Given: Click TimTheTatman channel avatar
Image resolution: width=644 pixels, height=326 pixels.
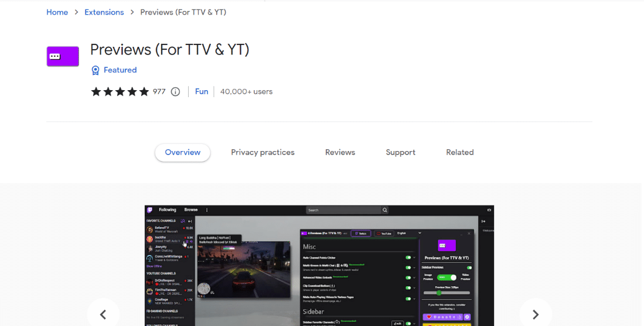Looking at the screenshot, I should click(x=150, y=291).
